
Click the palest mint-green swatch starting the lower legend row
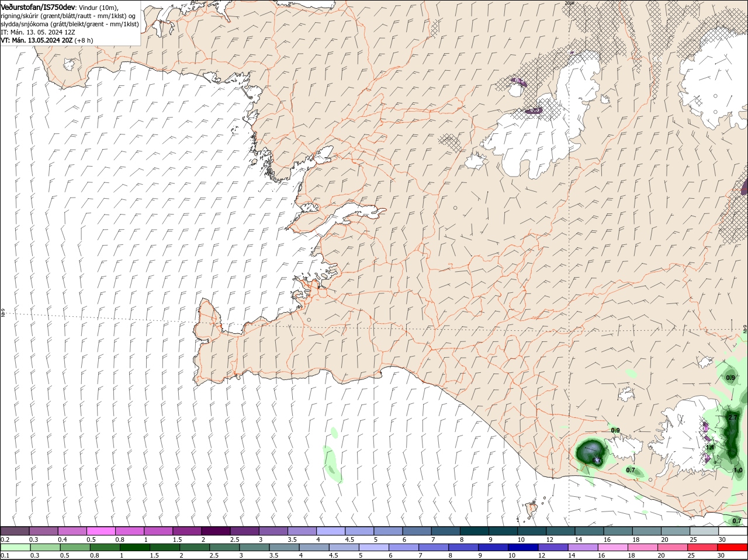(x=15, y=547)
